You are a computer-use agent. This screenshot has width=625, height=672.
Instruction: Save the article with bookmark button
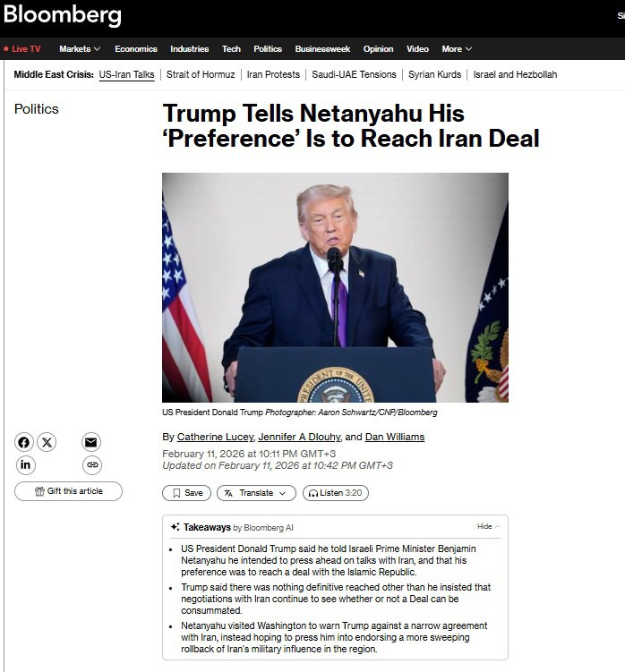tap(186, 493)
